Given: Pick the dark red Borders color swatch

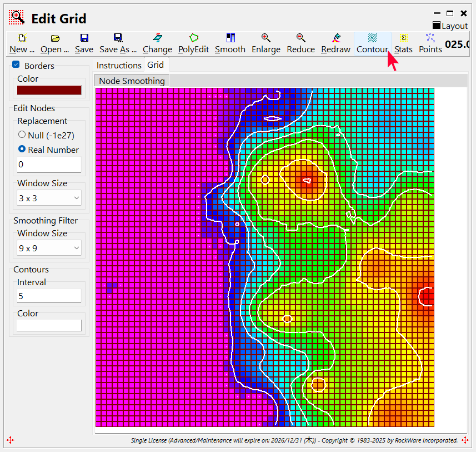Looking at the screenshot, I should click(49, 90).
